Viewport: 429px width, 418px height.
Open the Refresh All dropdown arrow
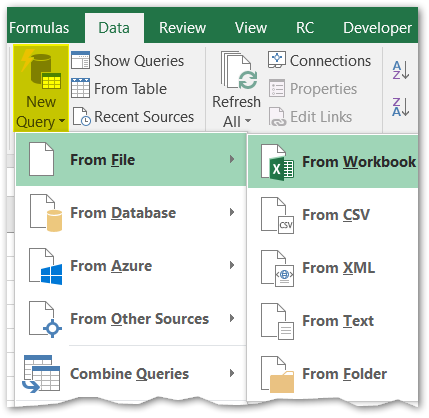(248, 121)
